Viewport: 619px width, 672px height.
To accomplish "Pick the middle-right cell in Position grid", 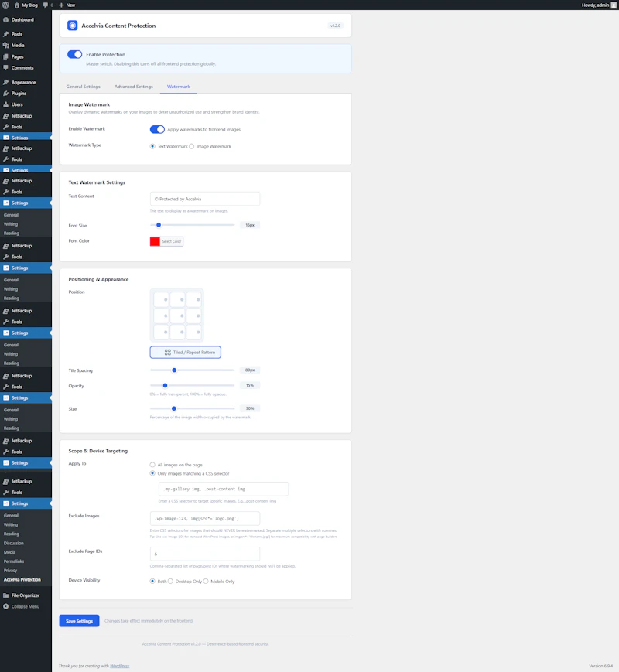I will tap(194, 316).
